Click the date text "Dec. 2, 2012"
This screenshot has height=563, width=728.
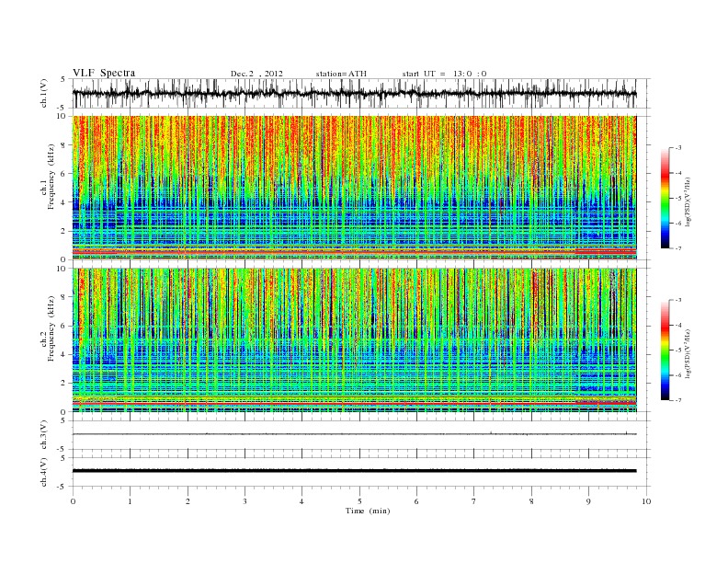256,74
